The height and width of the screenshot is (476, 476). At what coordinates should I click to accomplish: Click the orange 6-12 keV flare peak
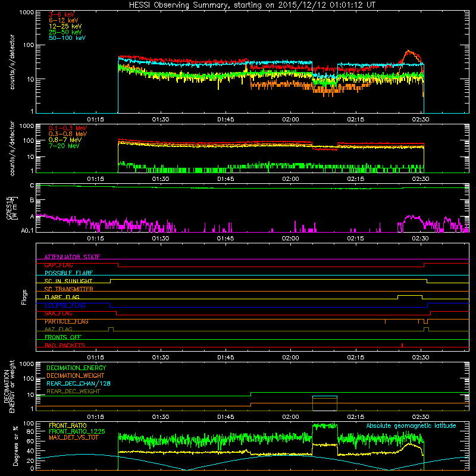click(x=408, y=51)
